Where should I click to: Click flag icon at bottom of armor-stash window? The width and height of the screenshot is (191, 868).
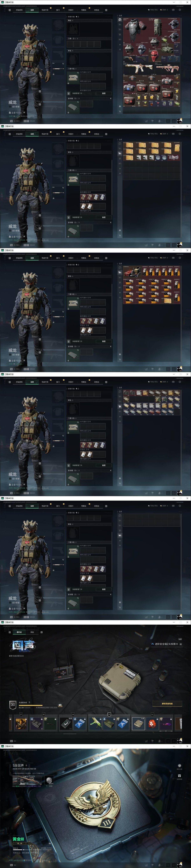(x=152, y=121)
